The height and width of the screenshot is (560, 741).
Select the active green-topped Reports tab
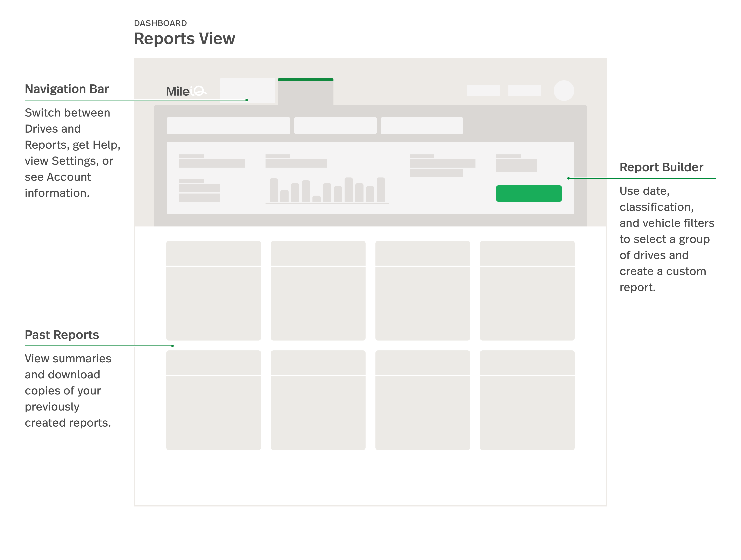305,91
